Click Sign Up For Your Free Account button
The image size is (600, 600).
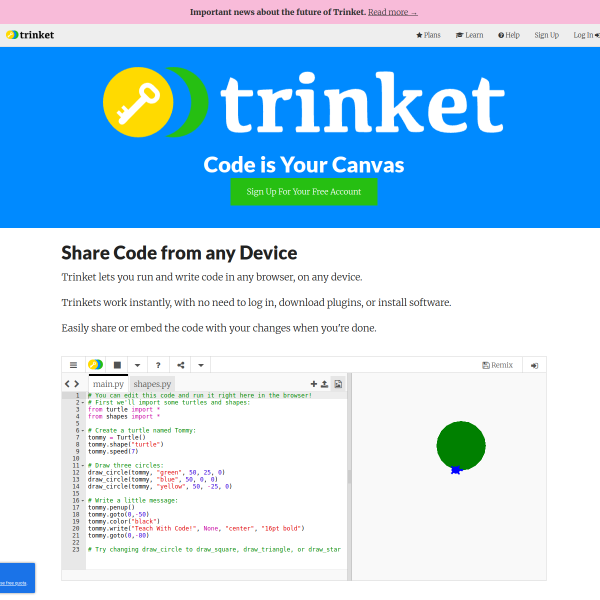(x=304, y=192)
